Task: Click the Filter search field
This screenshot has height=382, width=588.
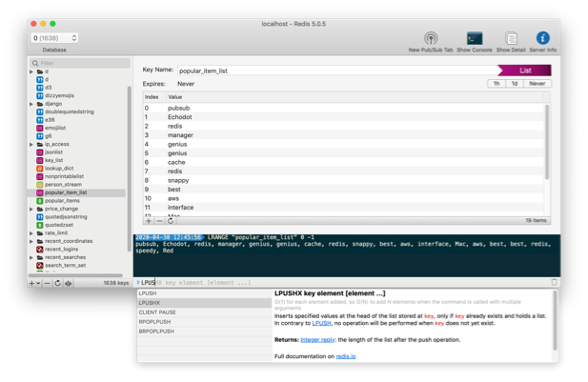Action: pyautogui.click(x=81, y=63)
